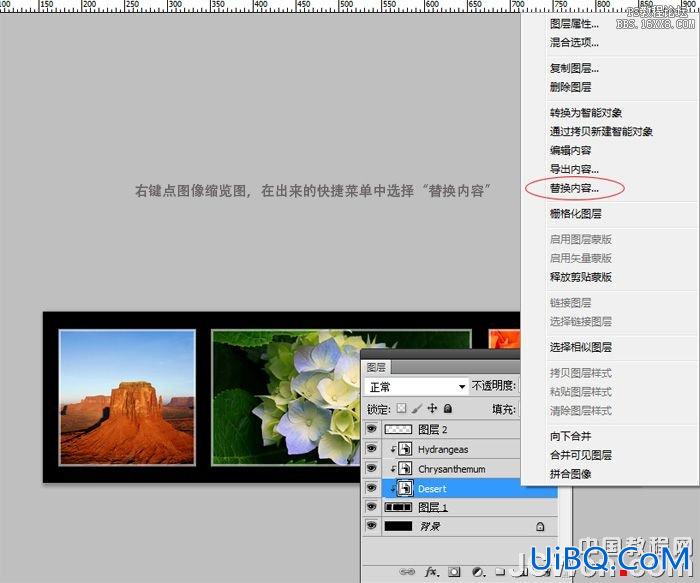Hide the Desert layer via eye icon
Image resolution: width=700 pixels, height=583 pixels.
click(x=371, y=487)
